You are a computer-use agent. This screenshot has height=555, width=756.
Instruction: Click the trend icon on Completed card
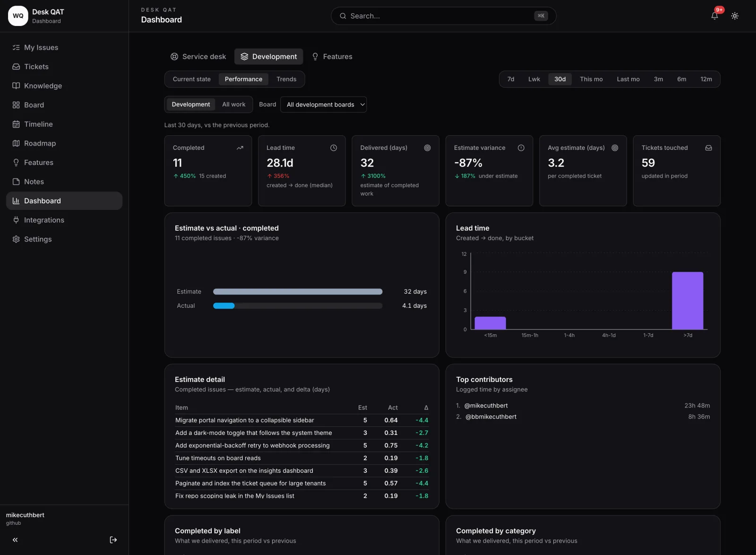tap(240, 148)
